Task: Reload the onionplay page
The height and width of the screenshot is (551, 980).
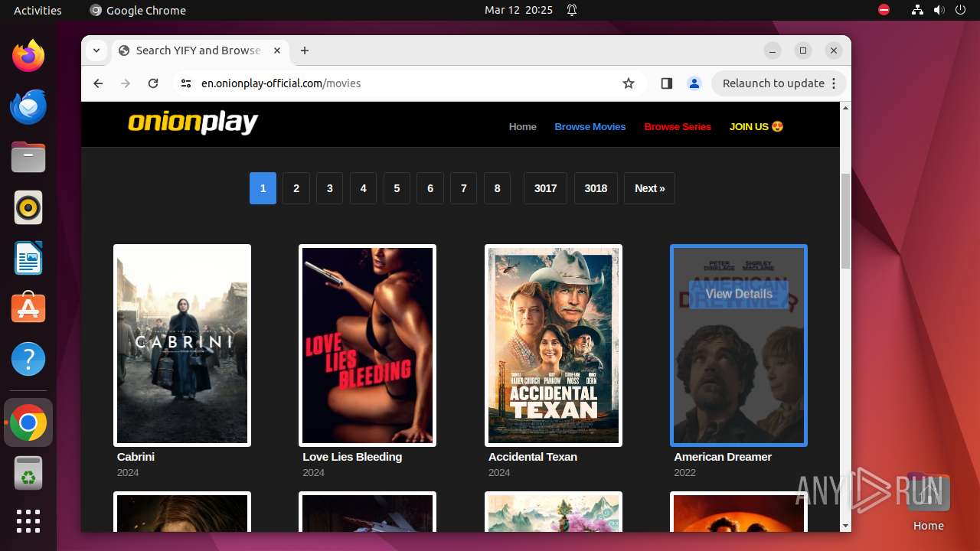Action: (153, 83)
